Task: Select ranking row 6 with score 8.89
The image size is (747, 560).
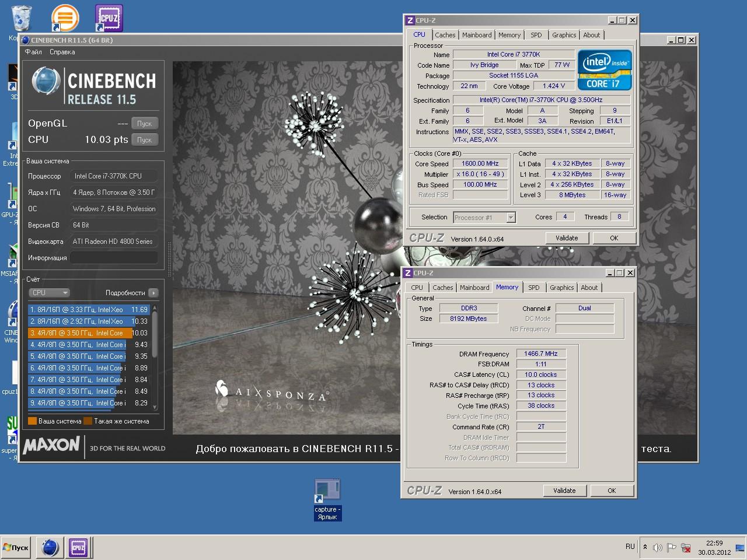Action: coord(89,368)
